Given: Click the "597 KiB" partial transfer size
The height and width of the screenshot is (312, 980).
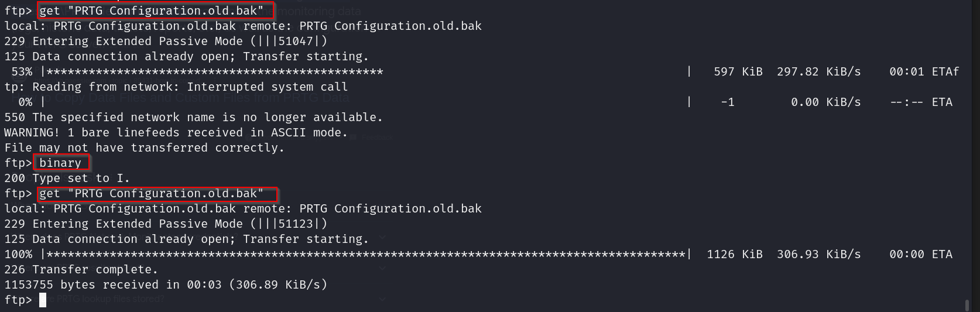Looking at the screenshot, I should (738, 71).
